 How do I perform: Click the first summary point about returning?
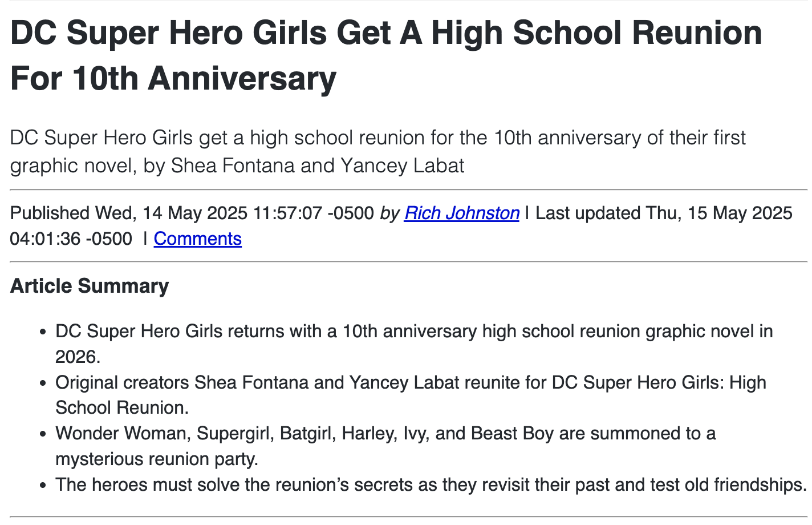pos(413,331)
